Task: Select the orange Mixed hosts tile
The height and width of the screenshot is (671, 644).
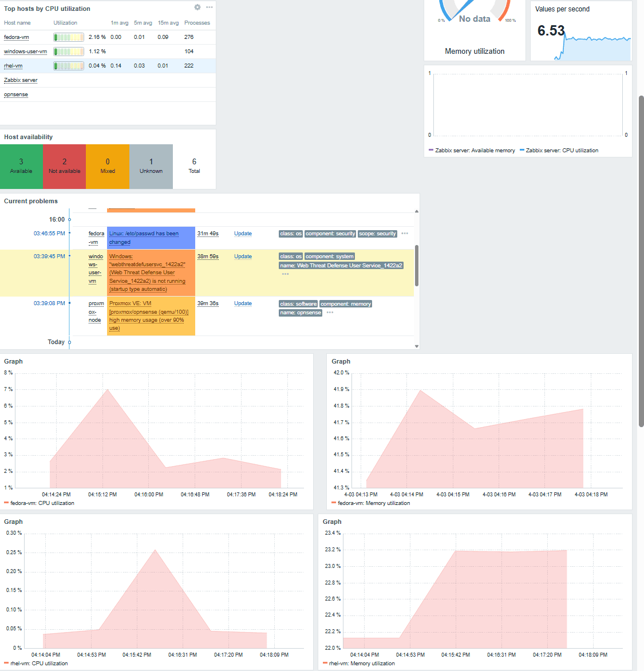Action: [x=108, y=167]
